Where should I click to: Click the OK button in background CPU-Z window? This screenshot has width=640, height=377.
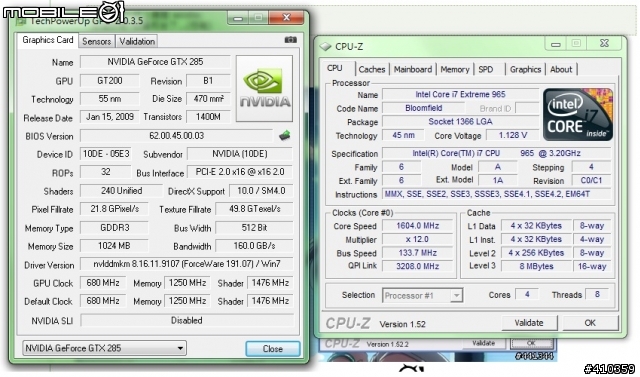point(531,343)
